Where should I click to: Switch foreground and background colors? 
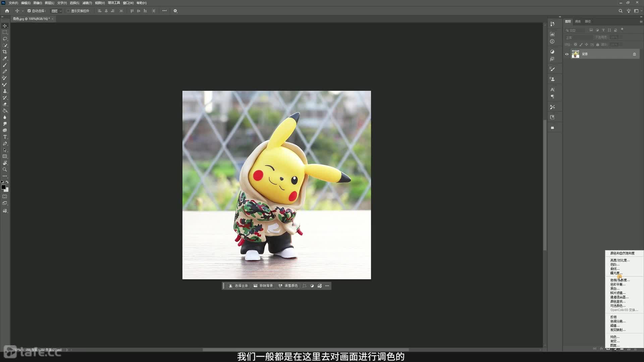tap(7, 182)
